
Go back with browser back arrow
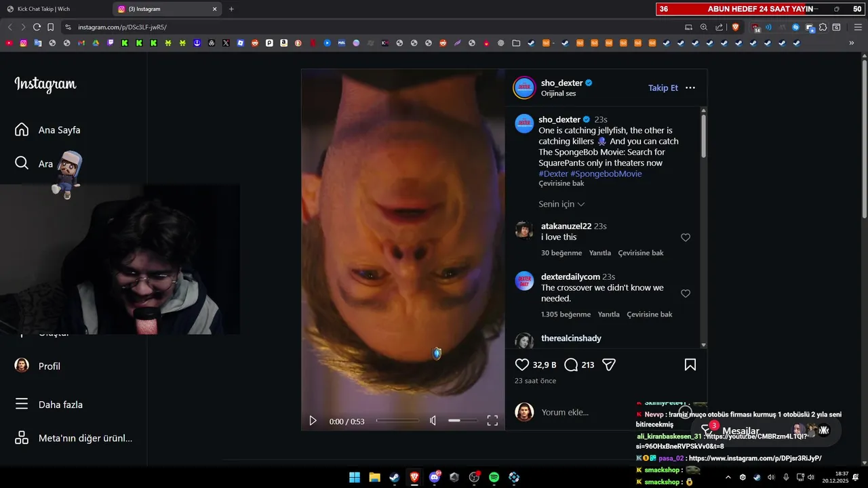[9, 27]
